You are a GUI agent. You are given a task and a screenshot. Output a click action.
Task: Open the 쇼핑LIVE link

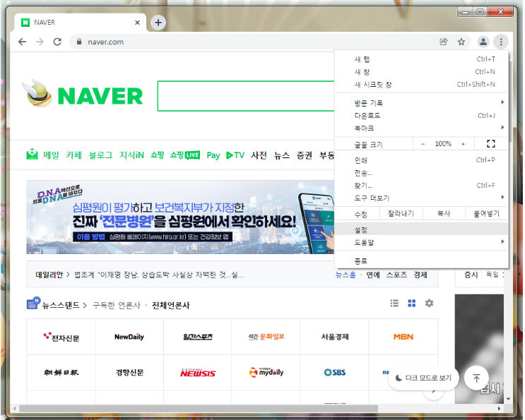[x=185, y=155]
